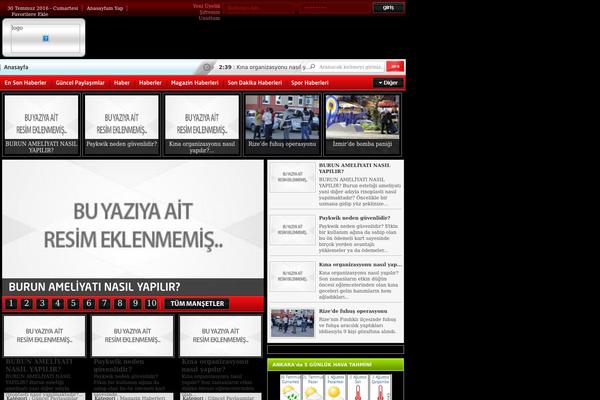Focus the username login field
This screenshot has width=600, height=400.
coord(259,8)
